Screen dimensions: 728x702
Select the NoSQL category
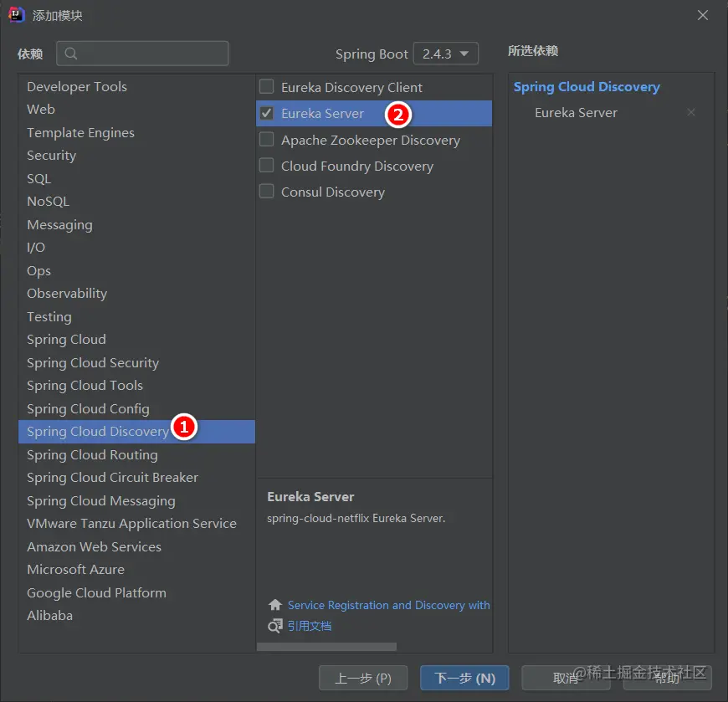point(136,201)
